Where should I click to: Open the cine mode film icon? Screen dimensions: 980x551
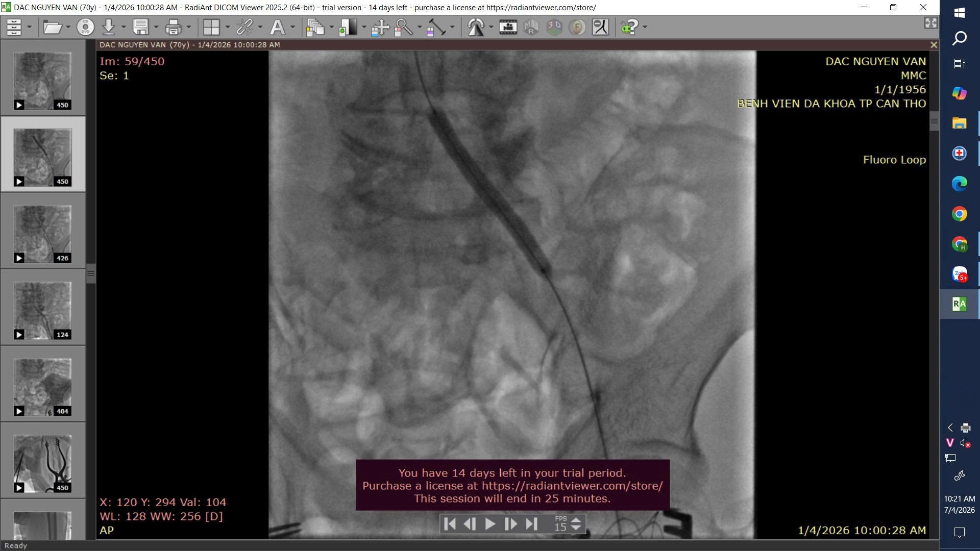pyautogui.click(x=508, y=27)
